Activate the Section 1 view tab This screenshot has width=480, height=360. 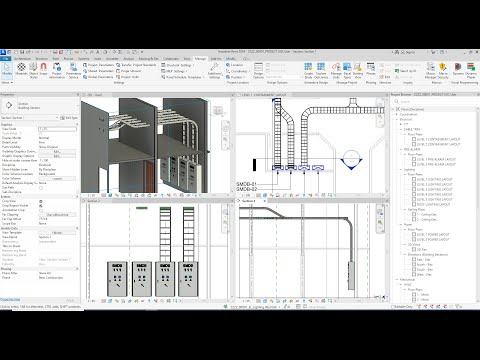[x=249, y=201]
